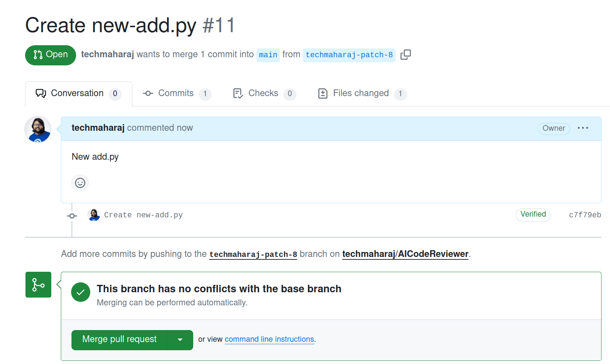Copy the techmaharaj-patch-8 branch name icon
This screenshot has width=610, height=364.
(x=405, y=54)
